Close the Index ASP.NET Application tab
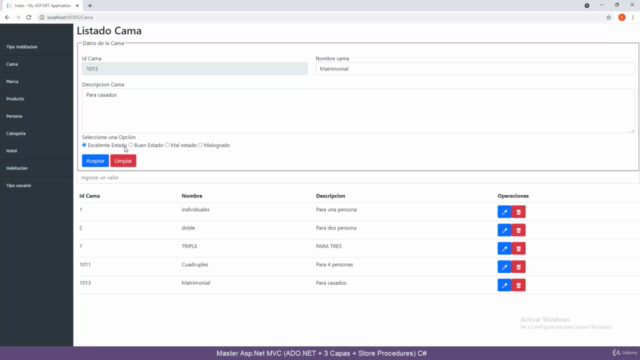This screenshot has width=640, height=360. tap(77, 6)
